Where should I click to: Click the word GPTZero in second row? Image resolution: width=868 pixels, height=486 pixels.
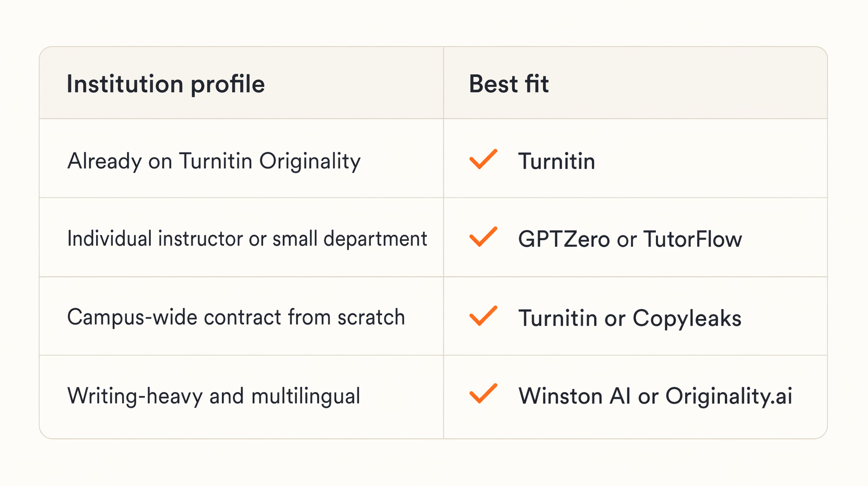(x=564, y=240)
